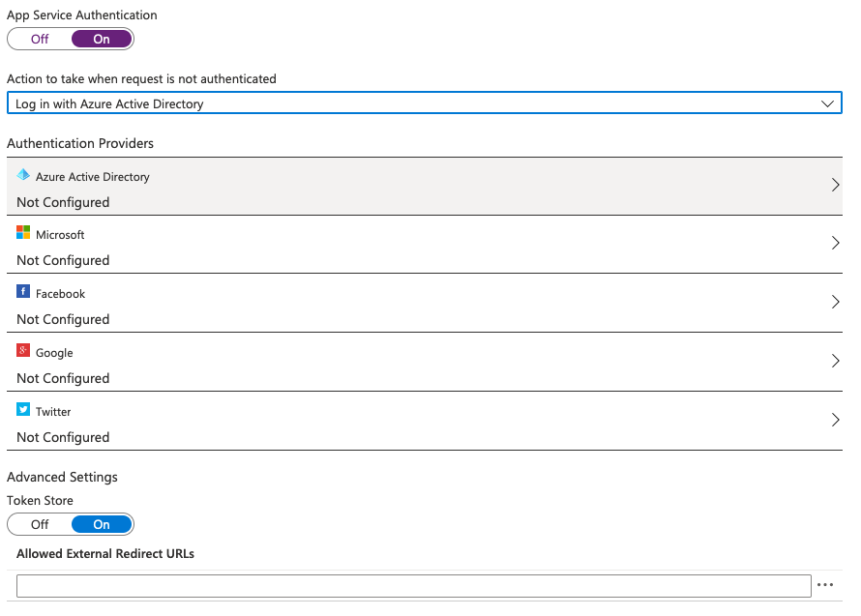Image resolution: width=861 pixels, height=616 pixels.
Task: Select the Google provider name
Action: pos(54,353)
